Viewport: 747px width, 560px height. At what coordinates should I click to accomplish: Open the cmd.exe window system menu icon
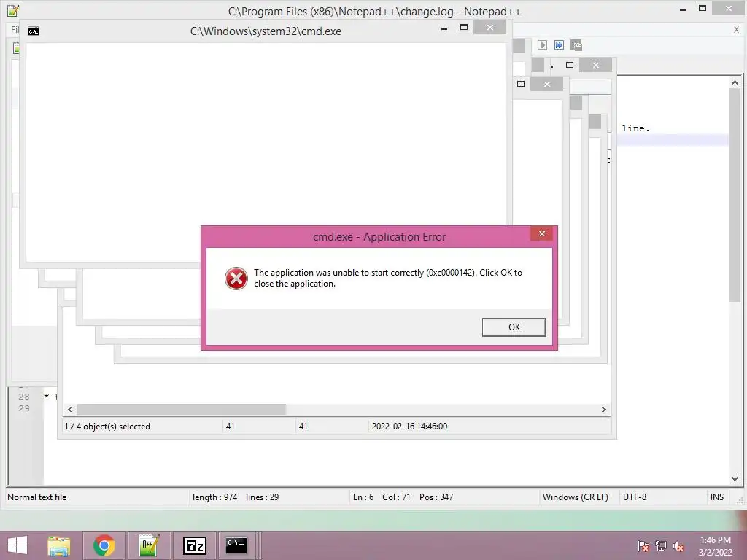point(34,31)
